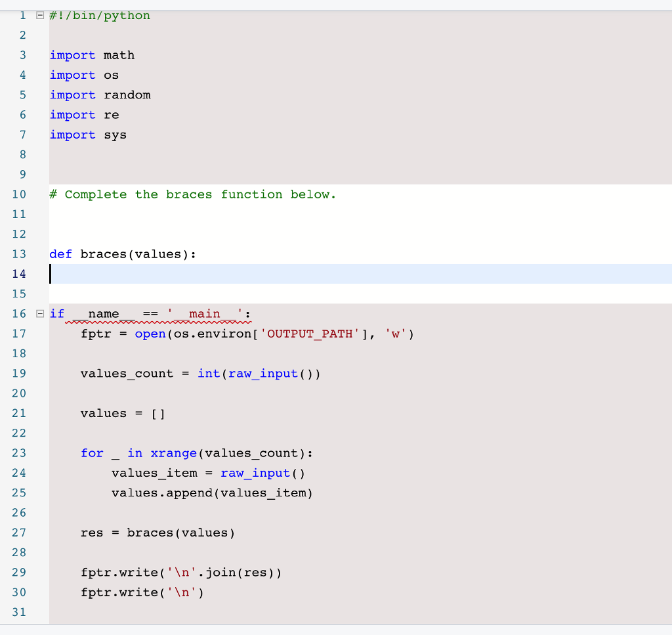Click the #!/bin/python shebang text
The width and height of the screenshot is (672, 635).
click(99, 14)
